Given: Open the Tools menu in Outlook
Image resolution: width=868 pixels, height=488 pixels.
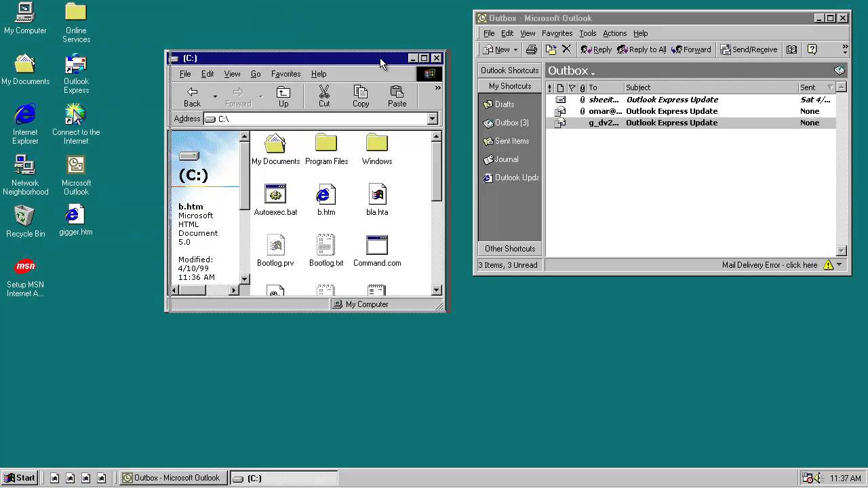Looking at the screenshot, I should (587, 33).
